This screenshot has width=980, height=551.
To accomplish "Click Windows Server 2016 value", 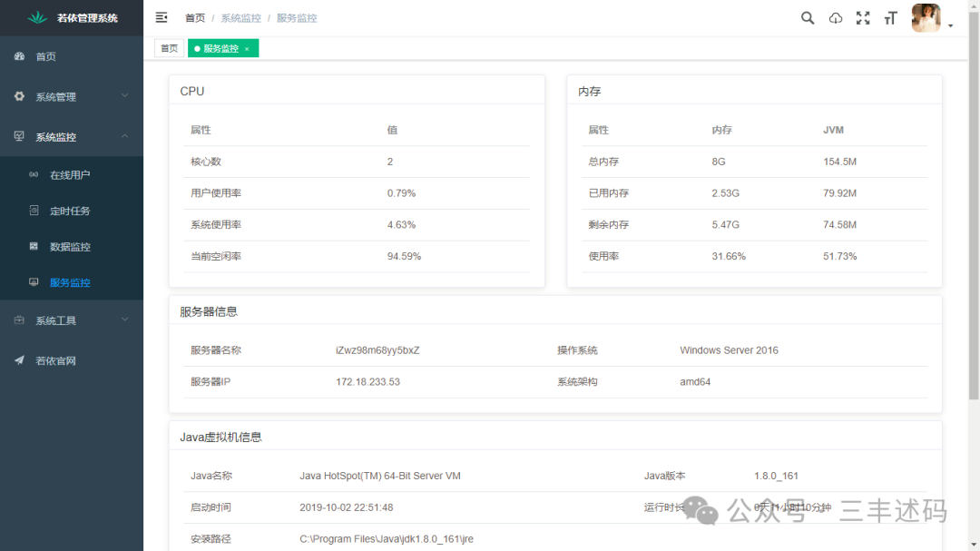I will tap(729, 350).
